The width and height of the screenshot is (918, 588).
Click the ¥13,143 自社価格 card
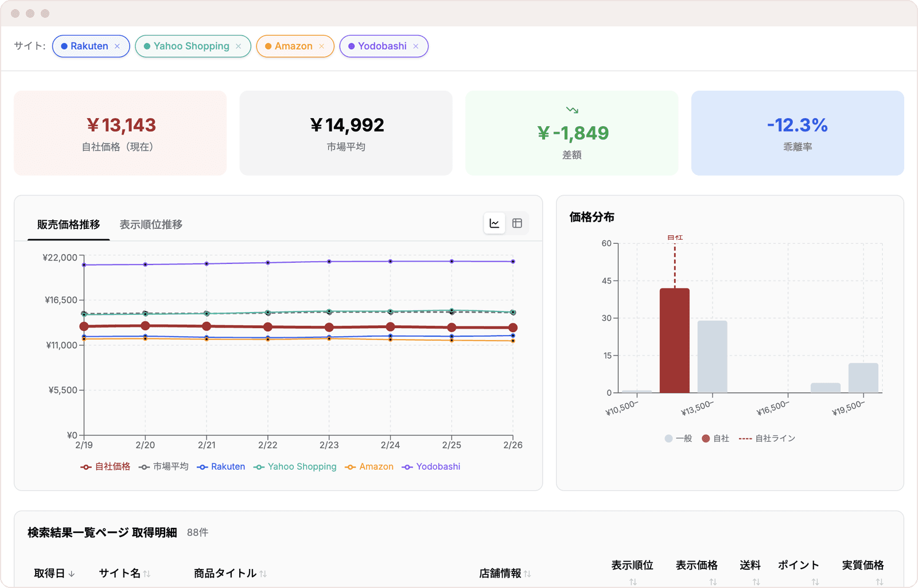[120, 133]
